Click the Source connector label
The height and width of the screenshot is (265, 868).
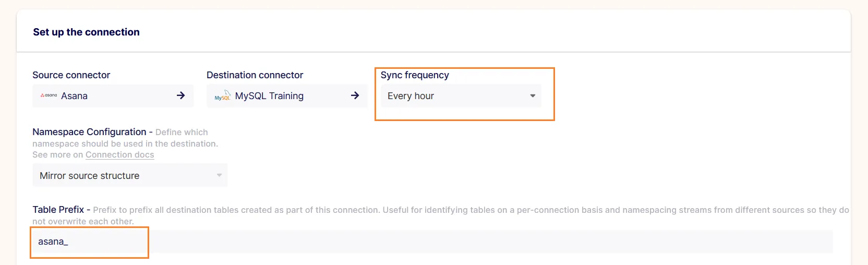71,75
